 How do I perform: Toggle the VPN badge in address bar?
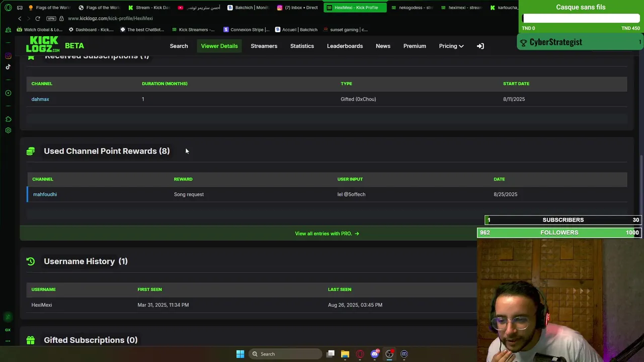click(x=51, y=19)
